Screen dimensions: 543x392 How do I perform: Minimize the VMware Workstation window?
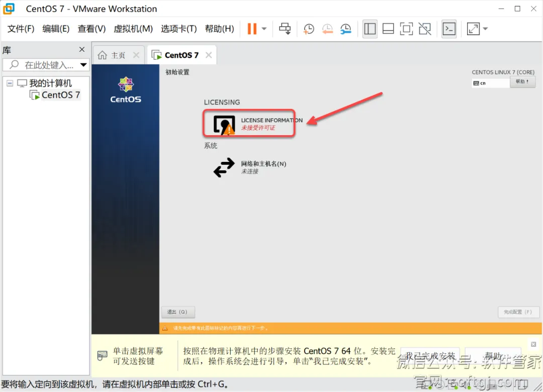[501, 9]
